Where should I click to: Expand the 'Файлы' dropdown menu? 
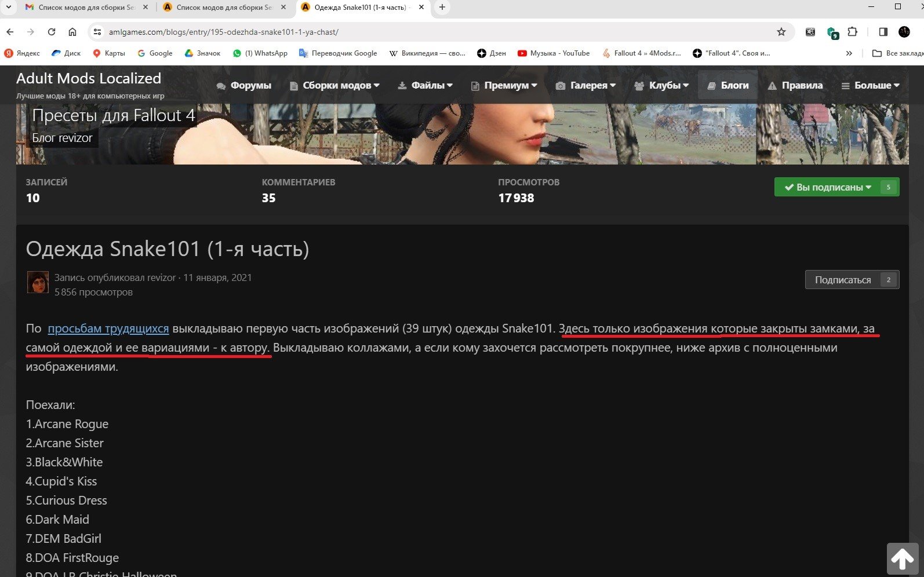(x=425, y=86)
